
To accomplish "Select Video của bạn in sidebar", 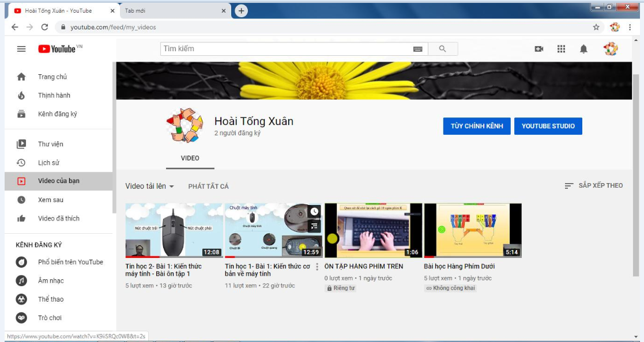I will pos(58,181).
